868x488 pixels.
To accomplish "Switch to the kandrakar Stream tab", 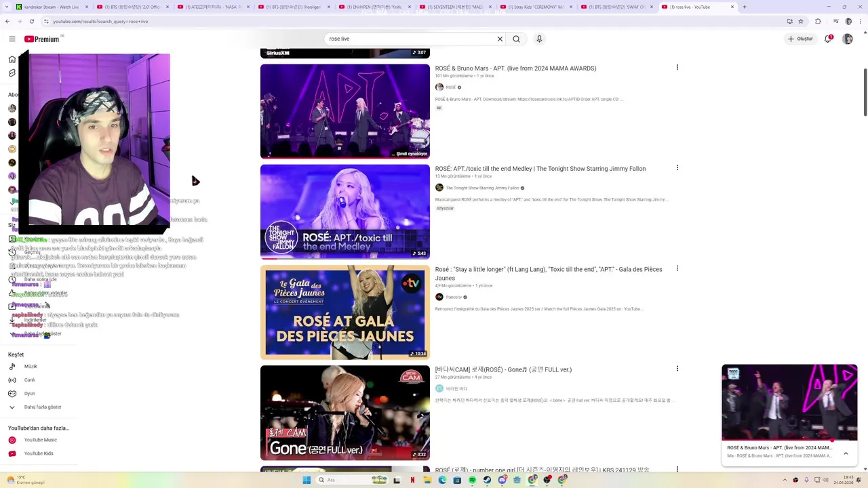I will point(51,7).
